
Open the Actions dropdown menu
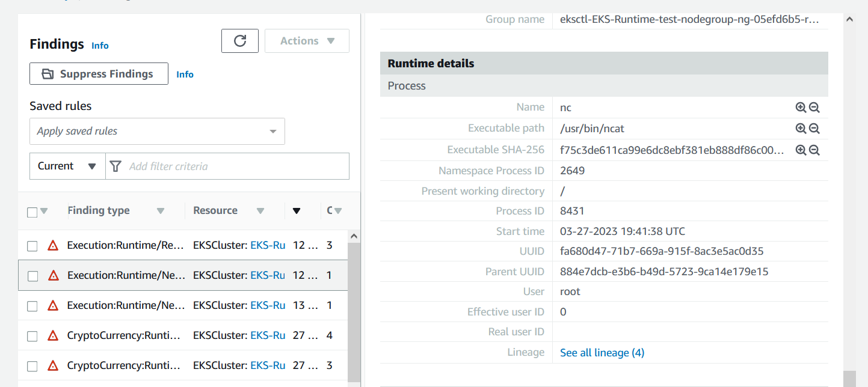[307, 41]
